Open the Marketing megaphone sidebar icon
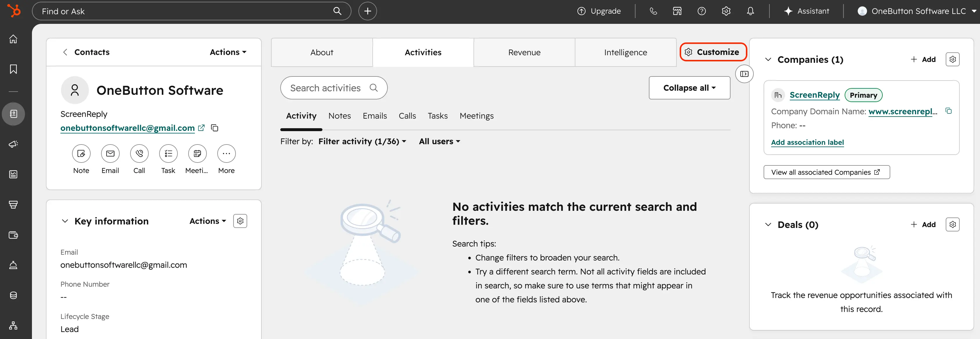Screen dimensions: 980x339 tap(13, 144)
